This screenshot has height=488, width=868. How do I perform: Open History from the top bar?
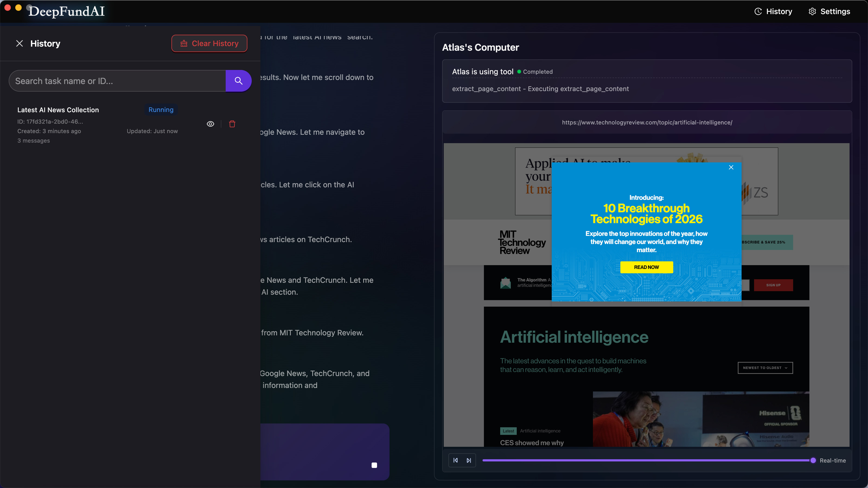point(773,11)
